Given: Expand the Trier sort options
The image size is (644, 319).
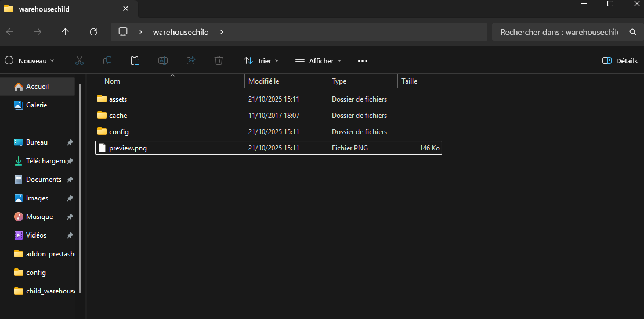Looking at the screenshot, I should tap(261, 61).
